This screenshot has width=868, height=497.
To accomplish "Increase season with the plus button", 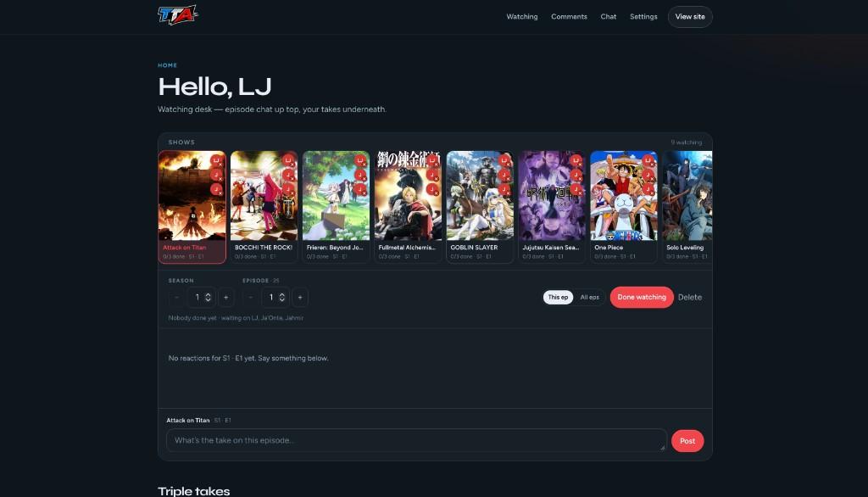I will click(x=225, y=298).
